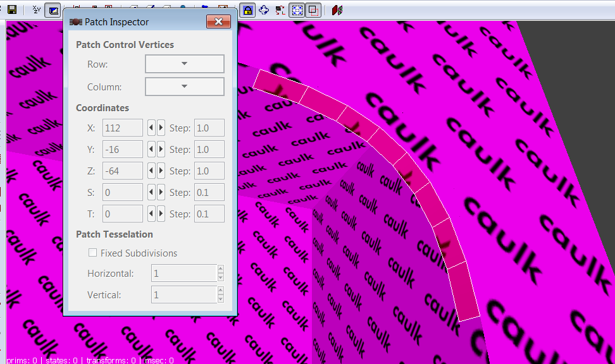Close the Patch Inspector window
615x364 pixels.
[x=218, y=22]
